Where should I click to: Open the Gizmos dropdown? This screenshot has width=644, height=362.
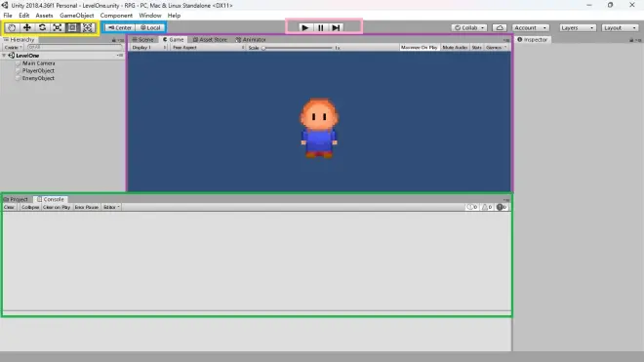point(496,48)
